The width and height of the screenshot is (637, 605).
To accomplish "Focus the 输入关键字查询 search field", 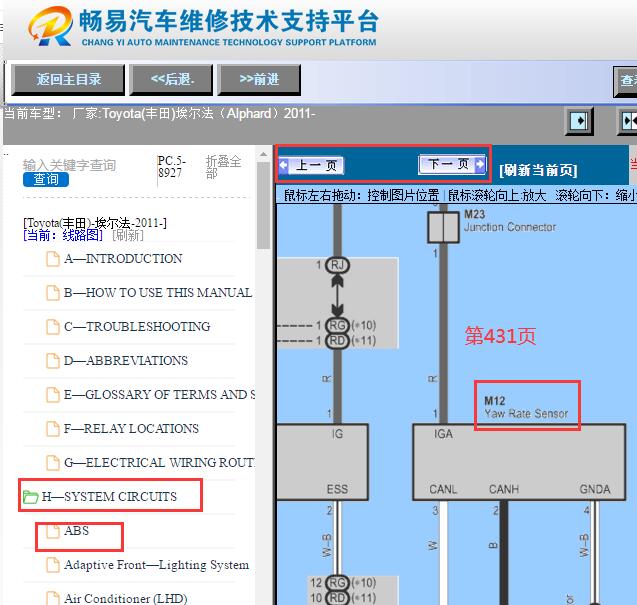I will click(69, 165).
